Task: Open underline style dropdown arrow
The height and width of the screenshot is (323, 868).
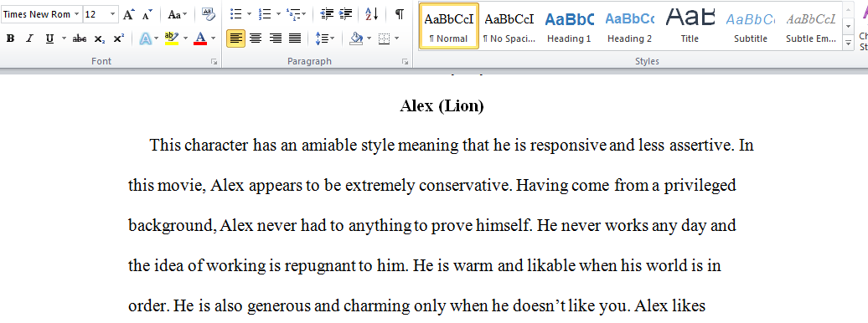Action: pos(64,38)
